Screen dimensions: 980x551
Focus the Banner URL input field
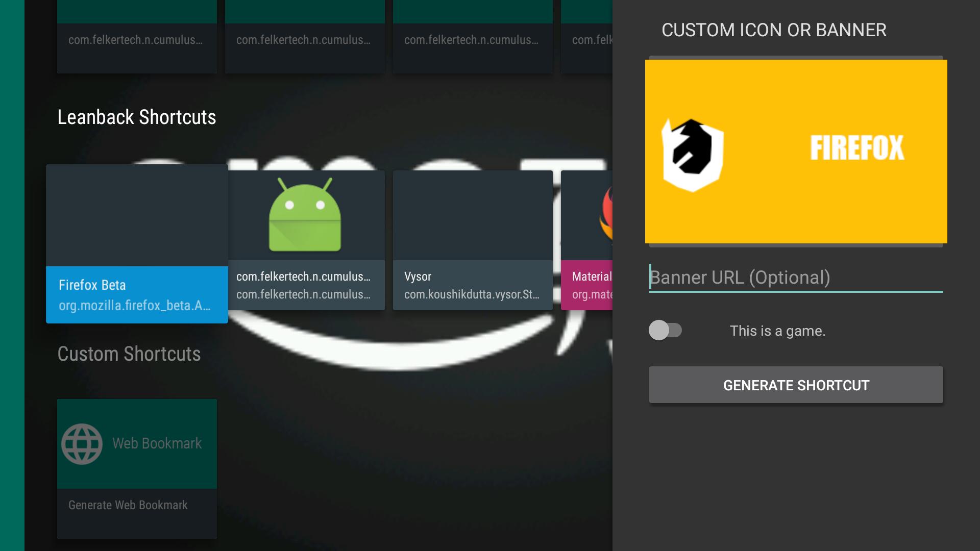coord(795,278)
